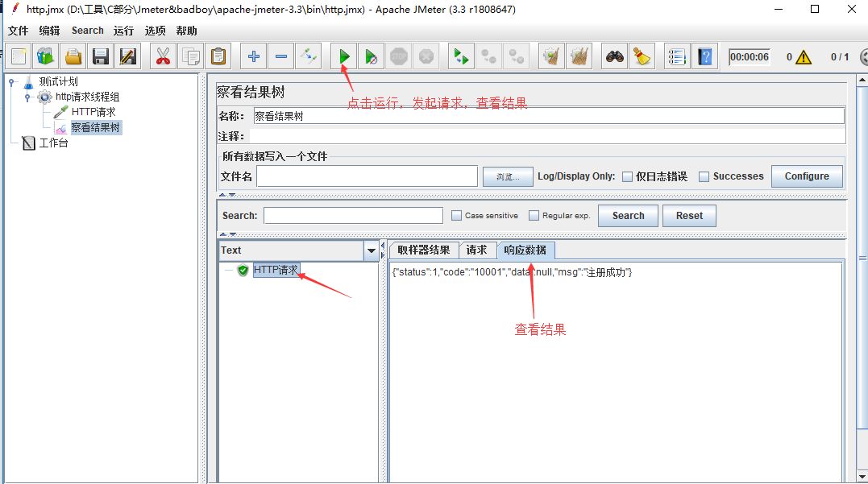Click the Reset button

coord(688,216)
